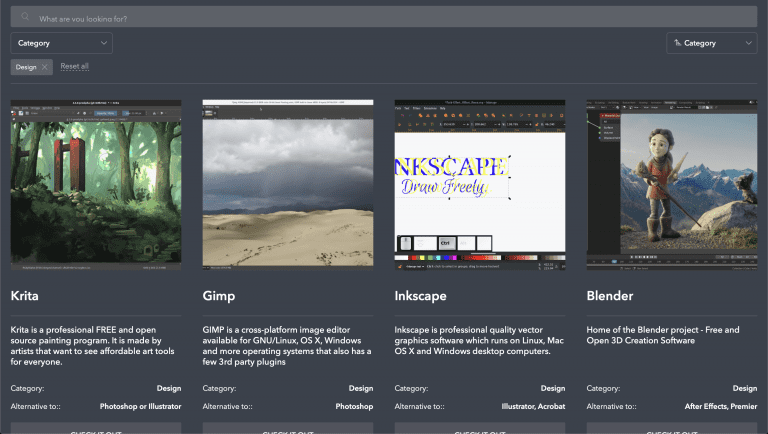Click the Krita title
Screen dimensions: 768x434
click(24, 295)
